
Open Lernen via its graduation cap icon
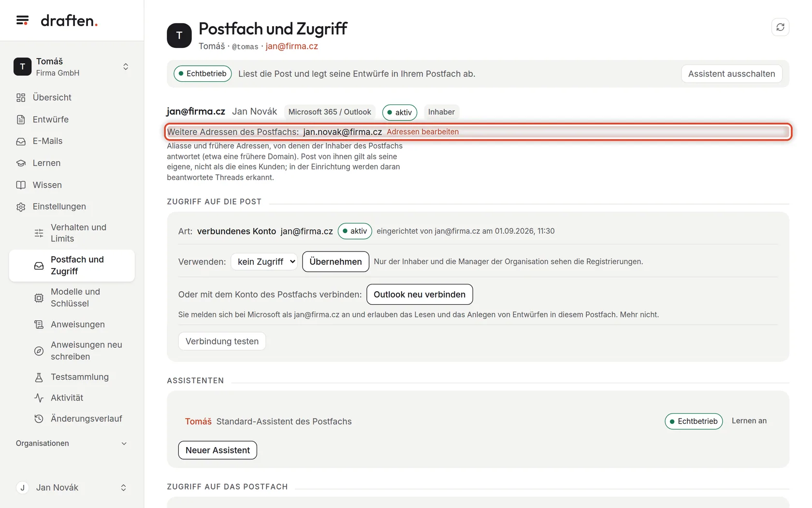click(x=21, y=163)
